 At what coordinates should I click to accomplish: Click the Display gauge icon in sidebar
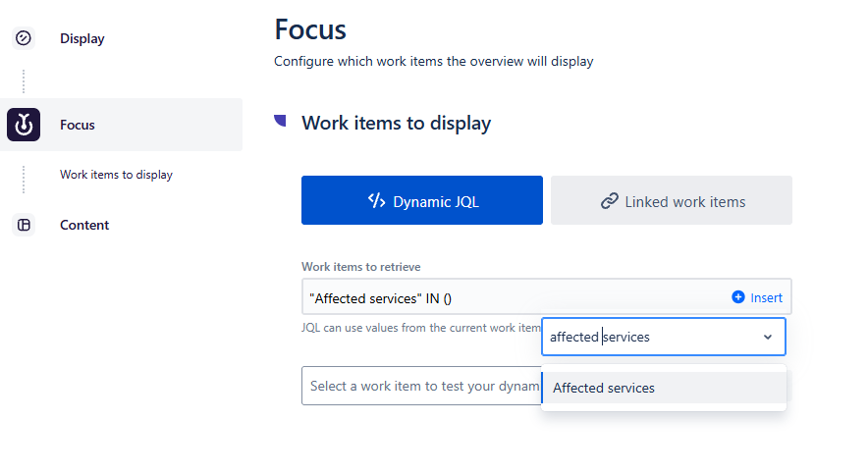click(x=24, y=38)
